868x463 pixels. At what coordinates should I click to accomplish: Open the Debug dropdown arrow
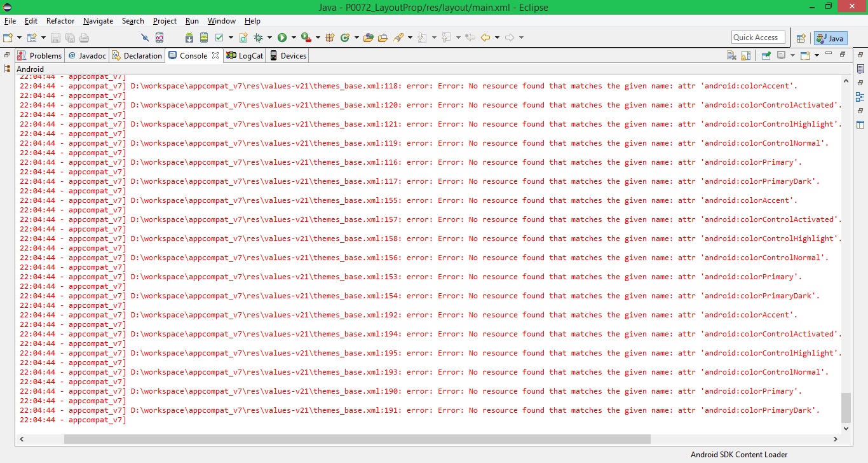tap(269, 38)
